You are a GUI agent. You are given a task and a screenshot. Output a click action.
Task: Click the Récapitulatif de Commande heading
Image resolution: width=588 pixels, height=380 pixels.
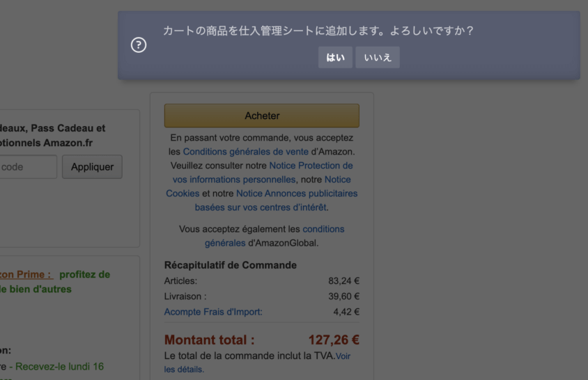(230, 265)
